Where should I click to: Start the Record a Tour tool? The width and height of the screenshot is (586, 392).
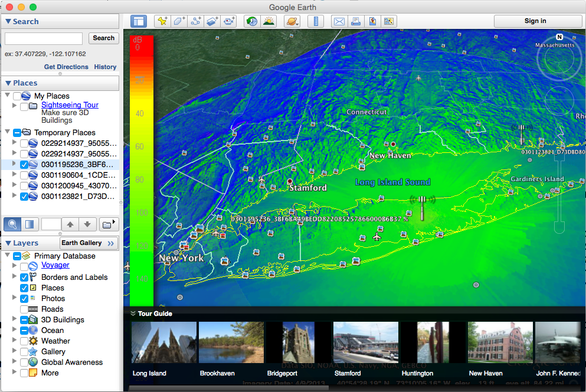(x=228, y=21)
